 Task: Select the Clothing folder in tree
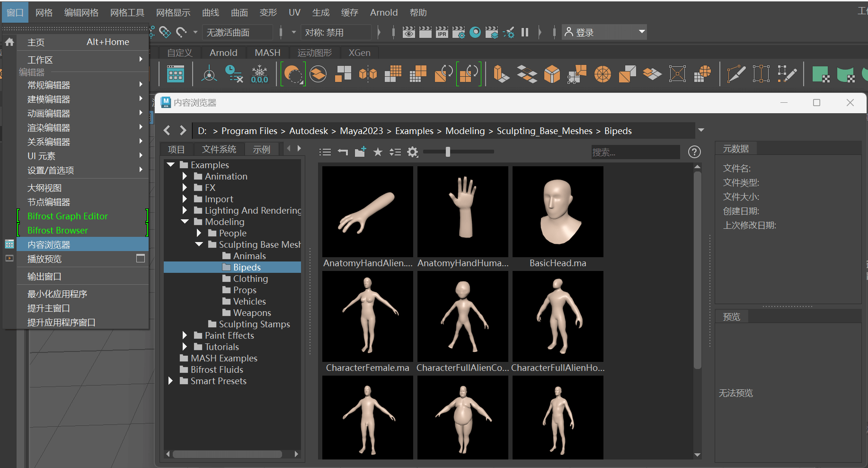click(250, 279)
